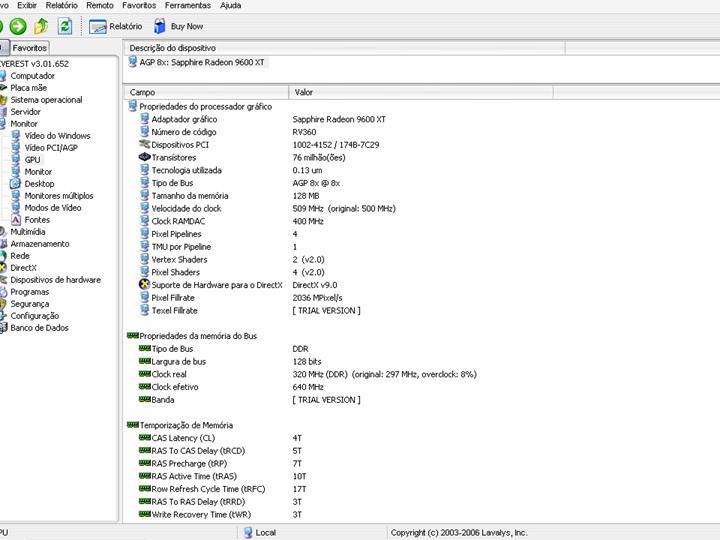
Task: Open the Remoto menu
Action: click(x=100, y=6)
